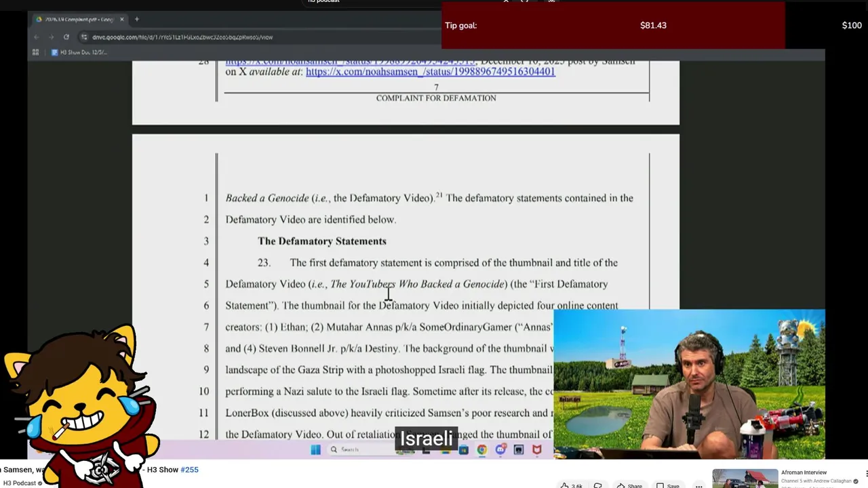
Task: Select the Complaint.pdf Google Drive tab
Action: click(79, 20)
